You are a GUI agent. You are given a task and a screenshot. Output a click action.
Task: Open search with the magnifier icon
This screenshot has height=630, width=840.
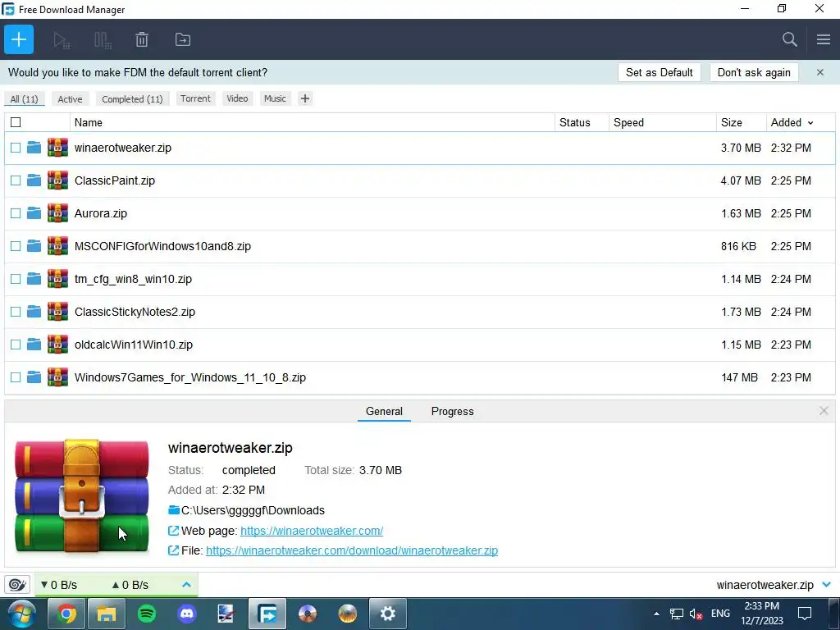(789, 39)
